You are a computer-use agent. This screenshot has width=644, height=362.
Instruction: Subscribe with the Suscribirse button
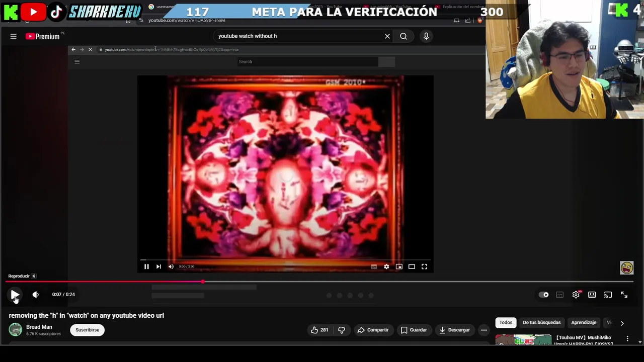[x=88, y=330]
